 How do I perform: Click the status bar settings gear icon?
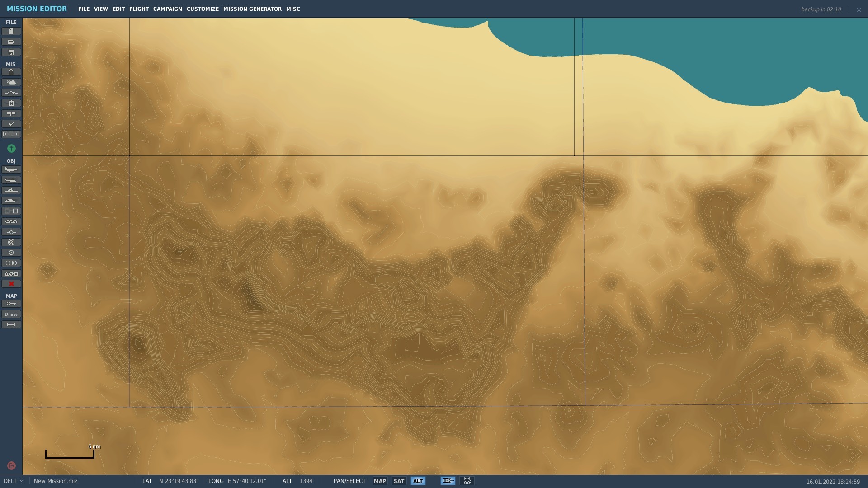467,481
